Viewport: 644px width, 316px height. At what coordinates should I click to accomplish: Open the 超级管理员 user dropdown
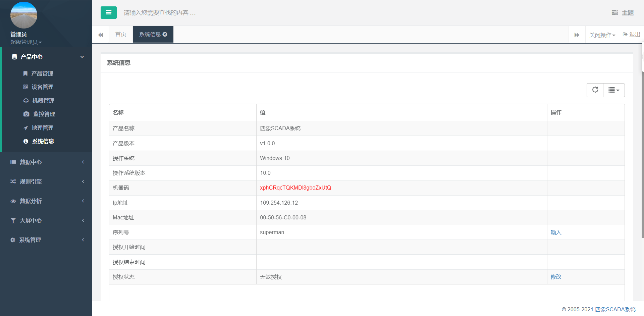pyautogui.click(x=26, y=42)
